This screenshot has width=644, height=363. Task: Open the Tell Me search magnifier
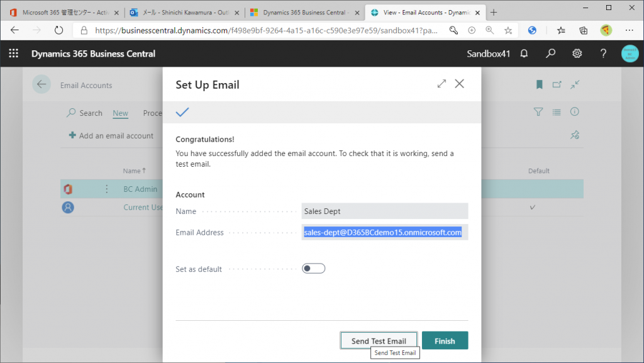click(550, 53)
